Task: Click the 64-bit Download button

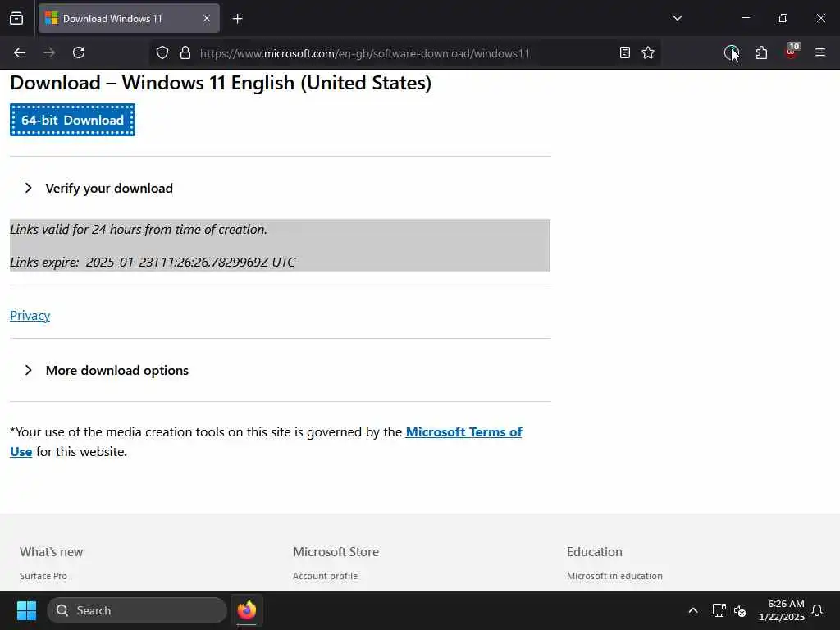Action: point(72,120)
